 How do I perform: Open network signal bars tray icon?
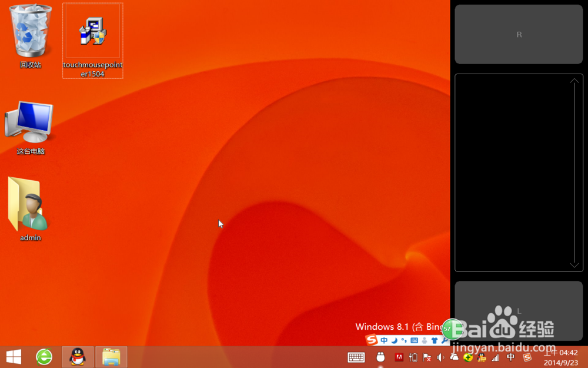point(495,357)
